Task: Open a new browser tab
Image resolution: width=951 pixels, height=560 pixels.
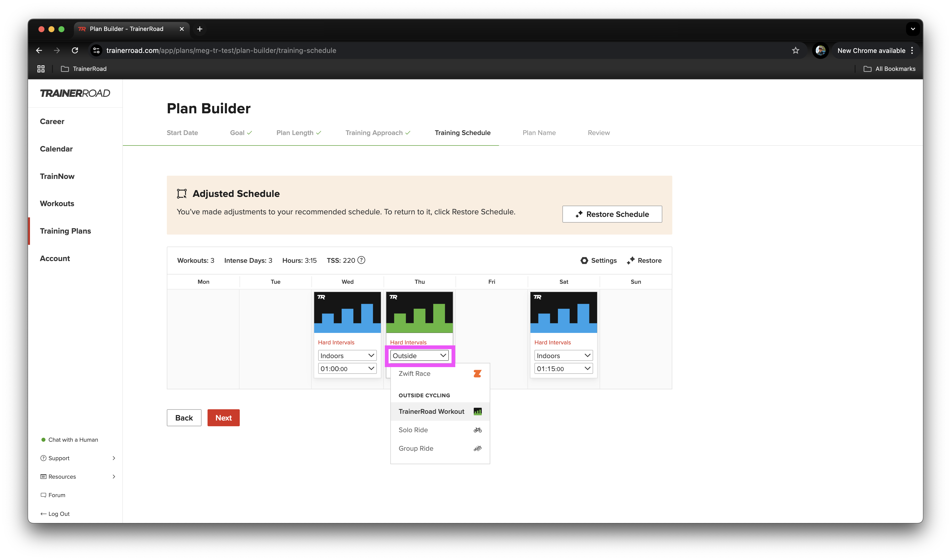Action: [200, 29]
